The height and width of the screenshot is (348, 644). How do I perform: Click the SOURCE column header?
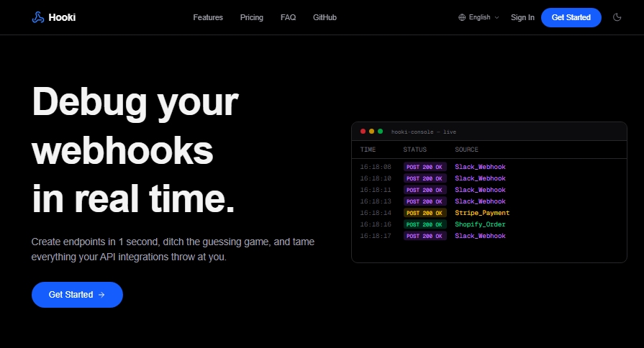pos(466,150)
